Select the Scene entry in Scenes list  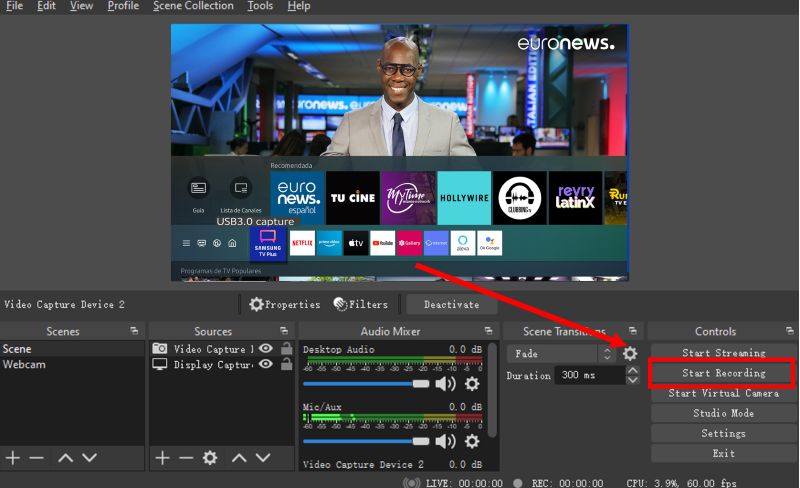click(x=72, y=349)
